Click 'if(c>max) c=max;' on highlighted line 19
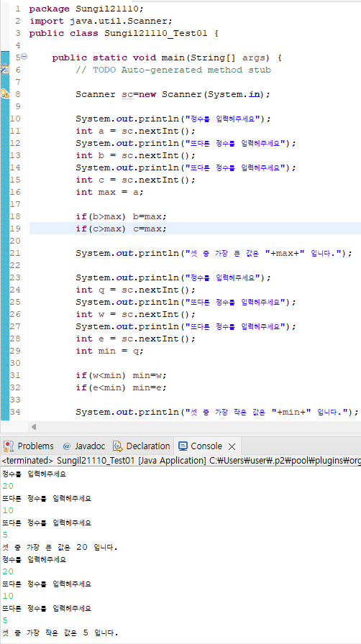361x644 pixels. (122, 229)
